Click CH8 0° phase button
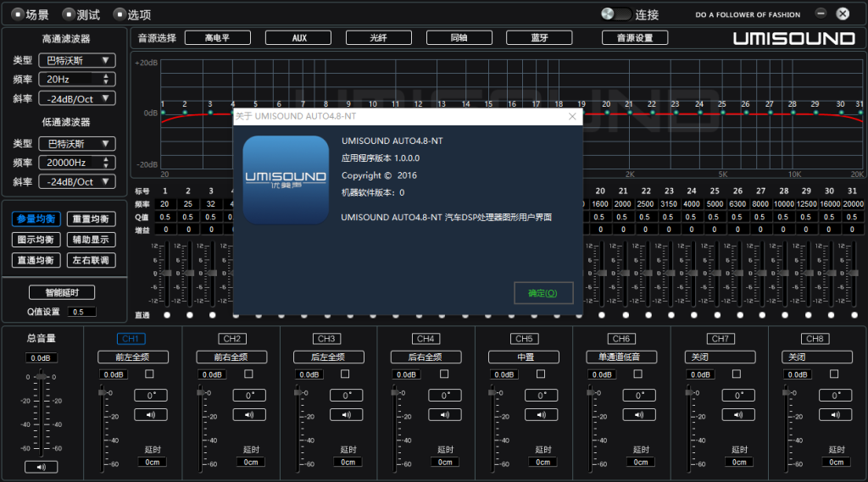 835,395
